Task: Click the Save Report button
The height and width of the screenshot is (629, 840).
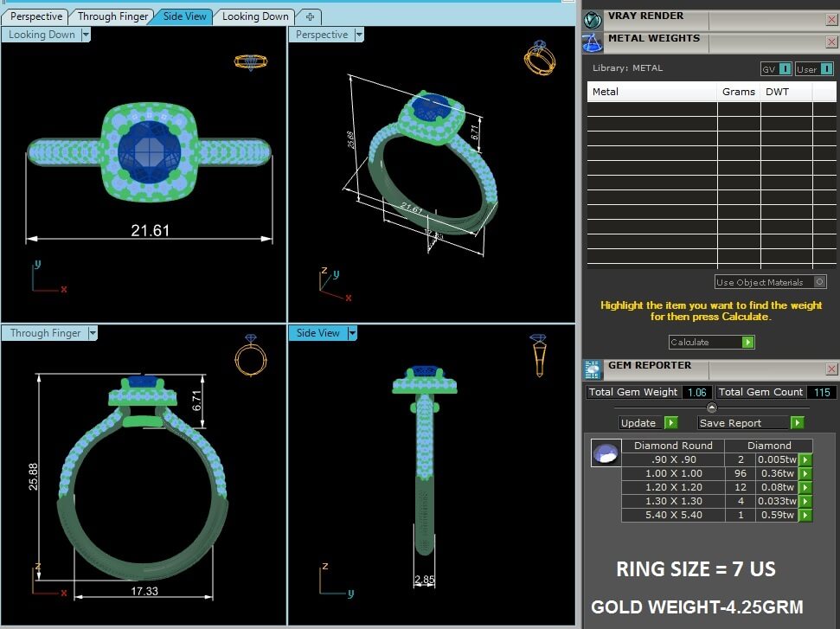Action: [x=750, y=423]
